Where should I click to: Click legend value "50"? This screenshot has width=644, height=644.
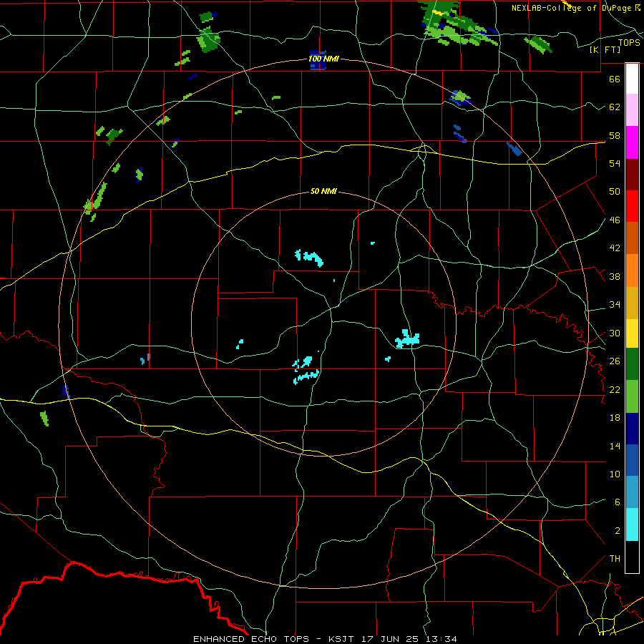pos(615,191)
